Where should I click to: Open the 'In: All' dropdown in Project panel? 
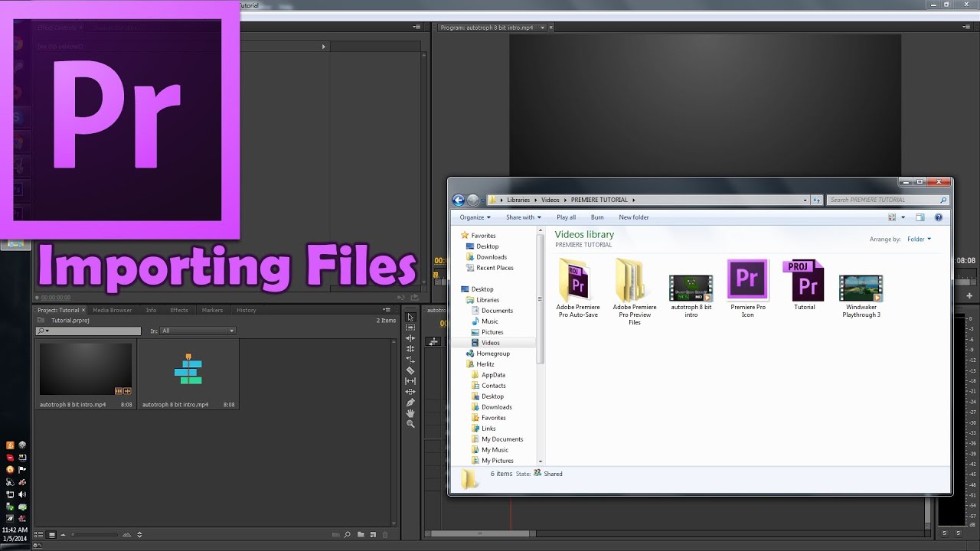pos(198,331)
